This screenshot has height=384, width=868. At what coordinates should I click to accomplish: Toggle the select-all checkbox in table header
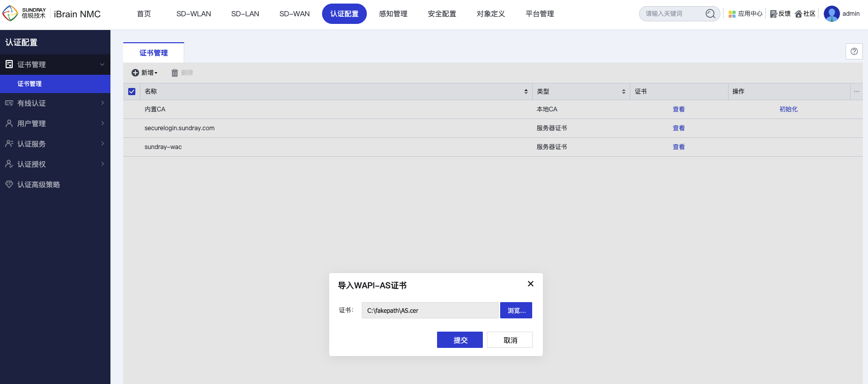click(132, 92)
